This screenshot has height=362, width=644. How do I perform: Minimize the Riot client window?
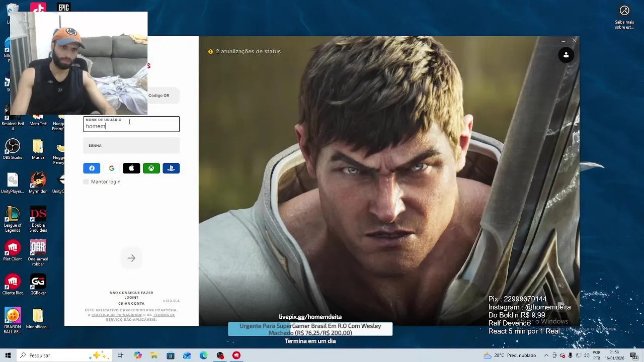563,40
